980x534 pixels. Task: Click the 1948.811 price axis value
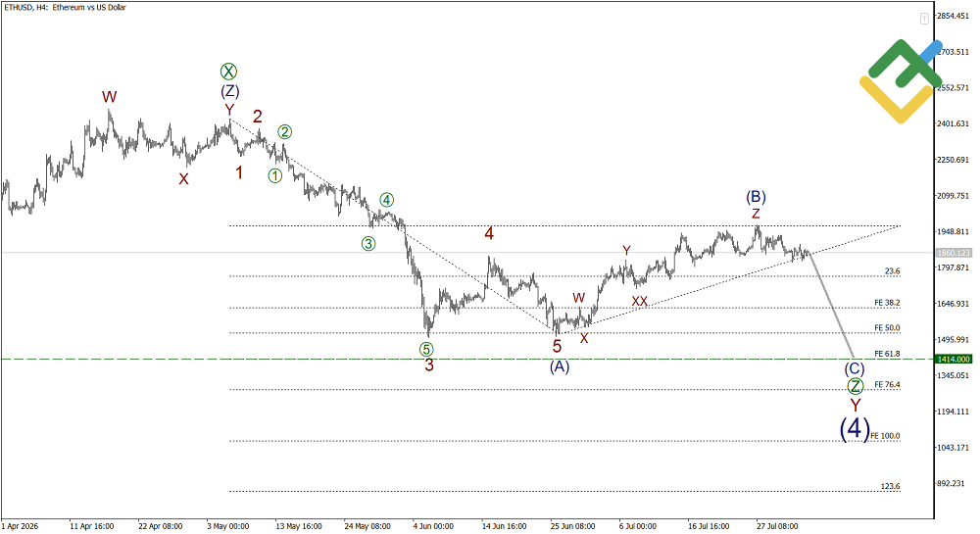953,231
